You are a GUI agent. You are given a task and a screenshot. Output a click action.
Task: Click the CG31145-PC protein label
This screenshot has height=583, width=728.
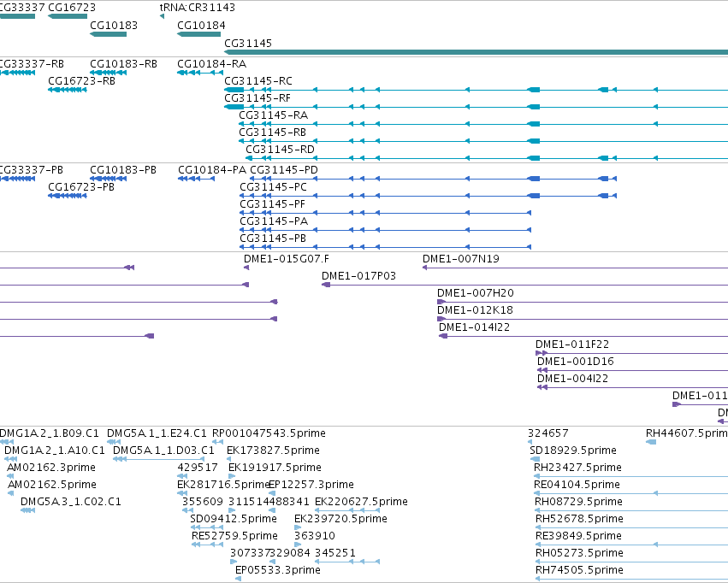tap(273, 187)
